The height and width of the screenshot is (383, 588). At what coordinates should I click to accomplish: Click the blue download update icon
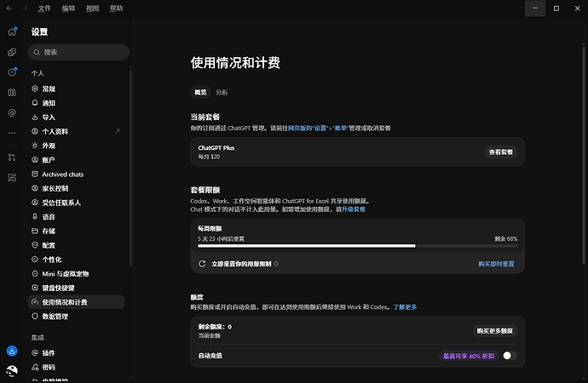click(x=12, y=352)
